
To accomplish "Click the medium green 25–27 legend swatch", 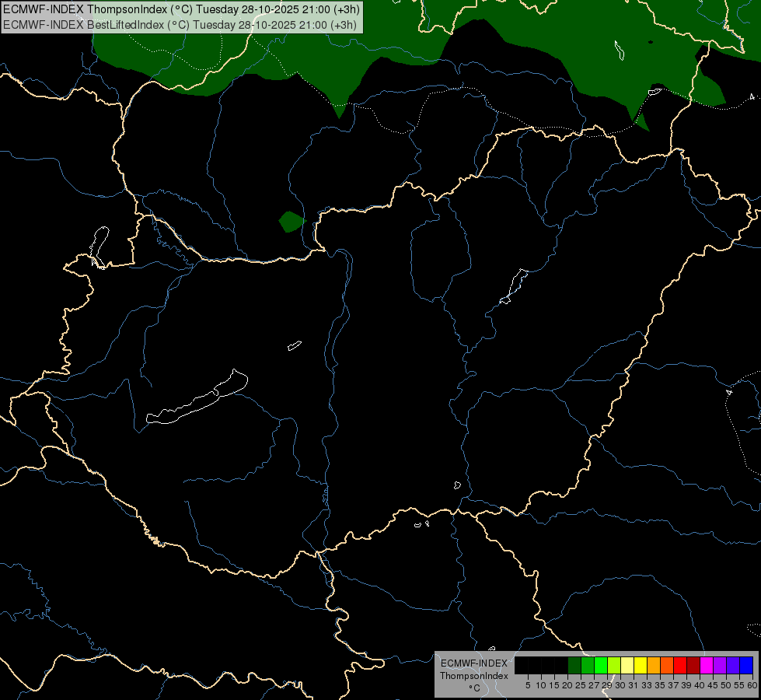I will [588, 665].
